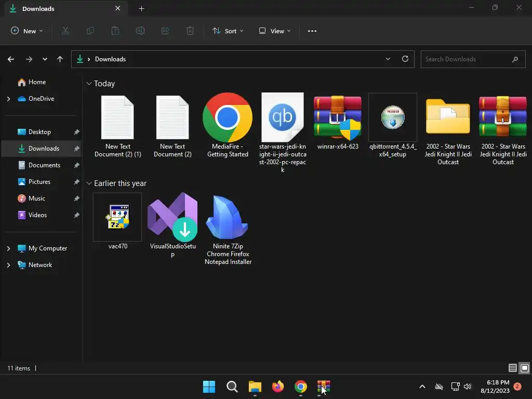The image size is (532, 399).
Task: Select the qbittorrent_4.5.4_x64_setup file
Action: pos(393,126)
